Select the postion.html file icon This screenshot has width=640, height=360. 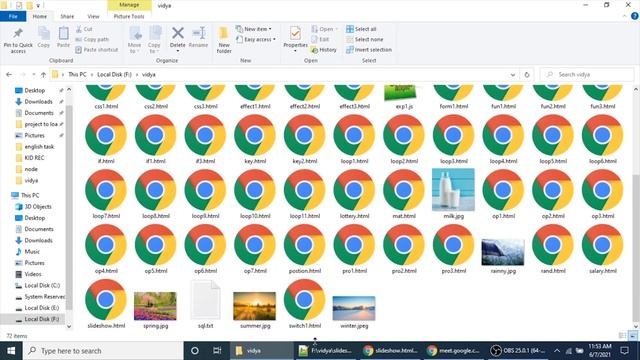pyautogui.click(x=304, y=245)
